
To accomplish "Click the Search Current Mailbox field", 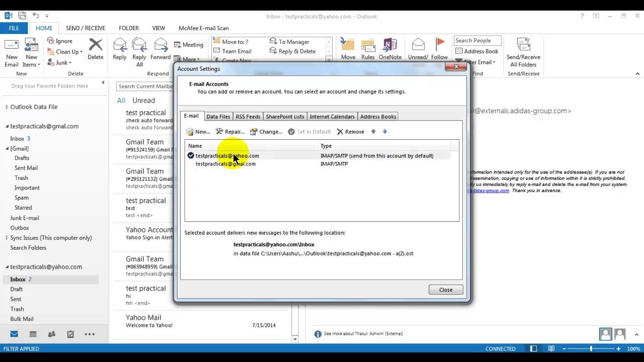I will click(145, 86).
